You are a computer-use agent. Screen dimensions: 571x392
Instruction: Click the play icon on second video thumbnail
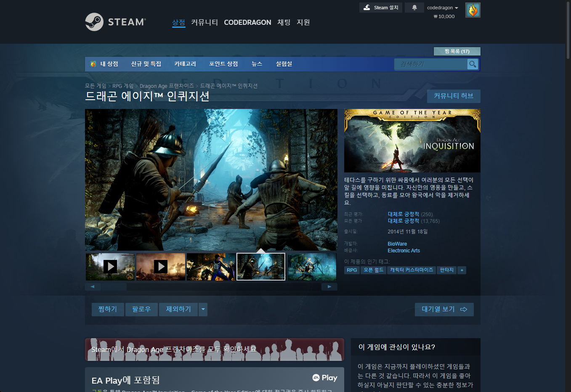point(161,267)
